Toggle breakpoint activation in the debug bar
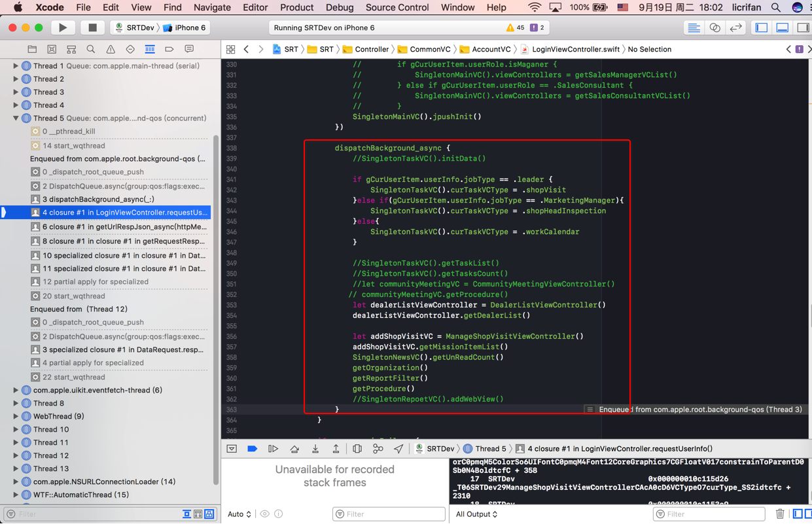The height and width of the screenshot is (524, 812). pyautogui.click(x=253, y=449)
